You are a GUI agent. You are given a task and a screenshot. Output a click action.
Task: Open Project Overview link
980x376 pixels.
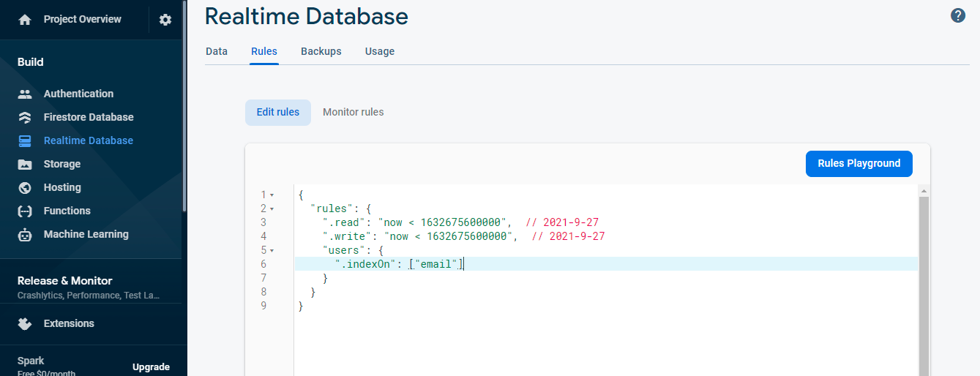pos(83,19)
